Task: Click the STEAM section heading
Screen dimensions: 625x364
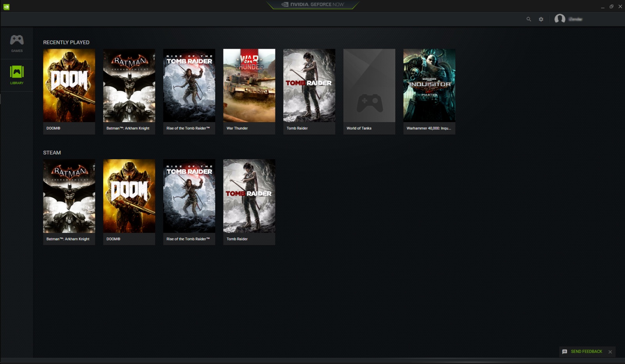Action: click(x=52, y=153)
